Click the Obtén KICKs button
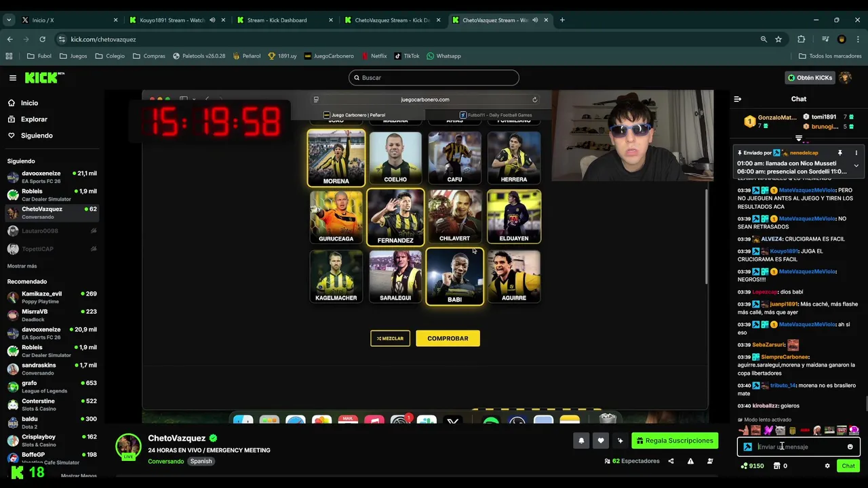Image resolution: width=868 pixels, height=488 pixels. pyautogui.click(x=810, y=78)
